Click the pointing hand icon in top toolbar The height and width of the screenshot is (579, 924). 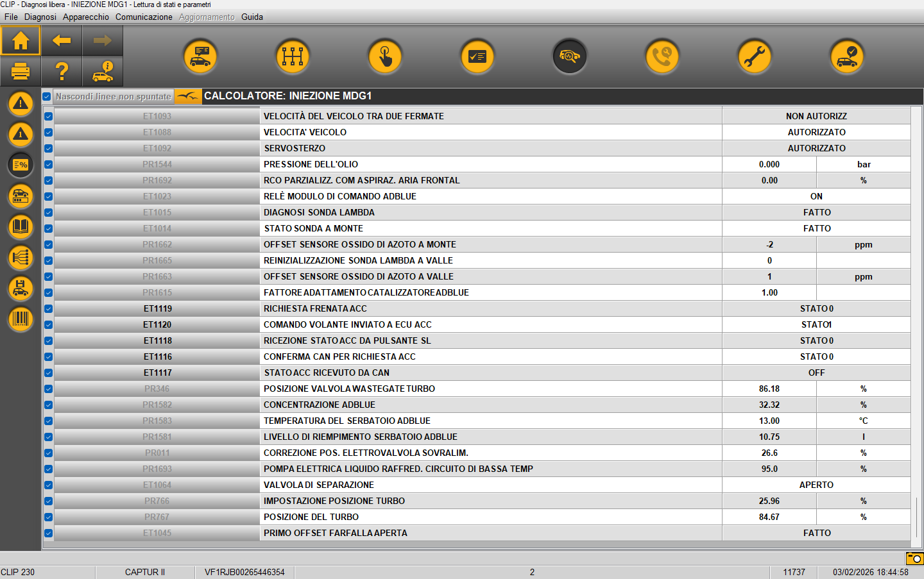pos(385,57)
